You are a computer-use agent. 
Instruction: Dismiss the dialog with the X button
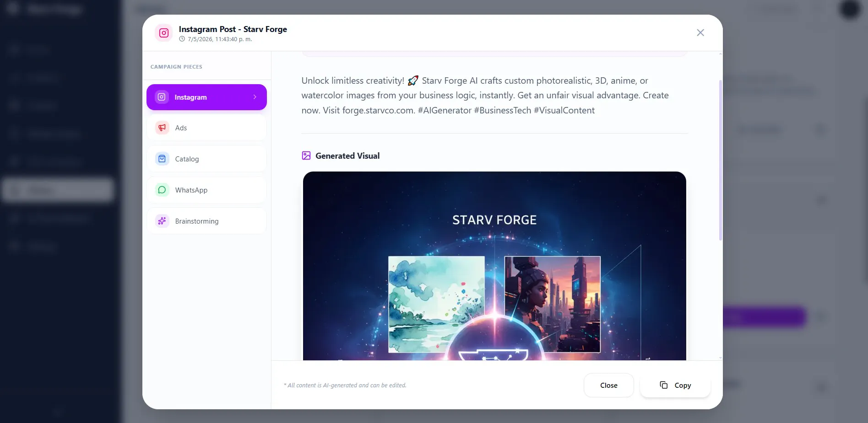(x=700, y=32)
